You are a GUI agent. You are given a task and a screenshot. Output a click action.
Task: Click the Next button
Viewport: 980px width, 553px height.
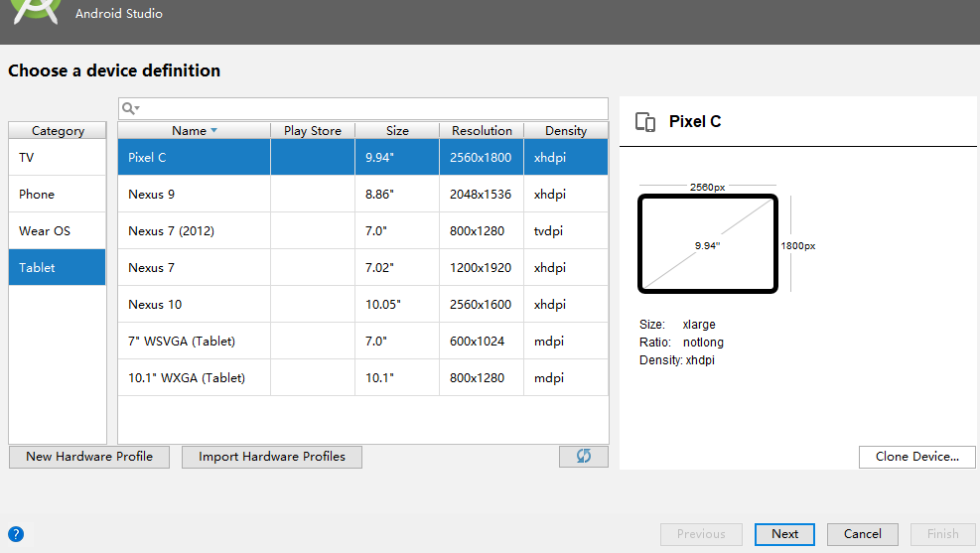click(784, 534)
